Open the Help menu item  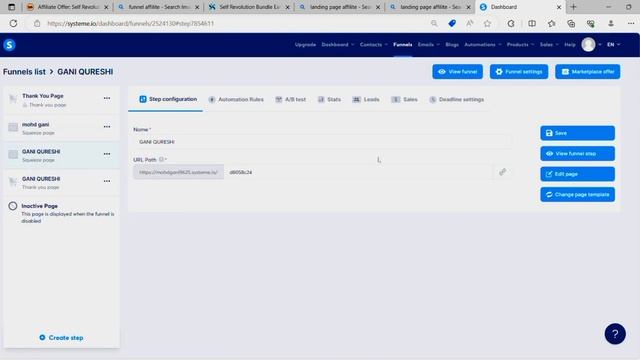570,44
